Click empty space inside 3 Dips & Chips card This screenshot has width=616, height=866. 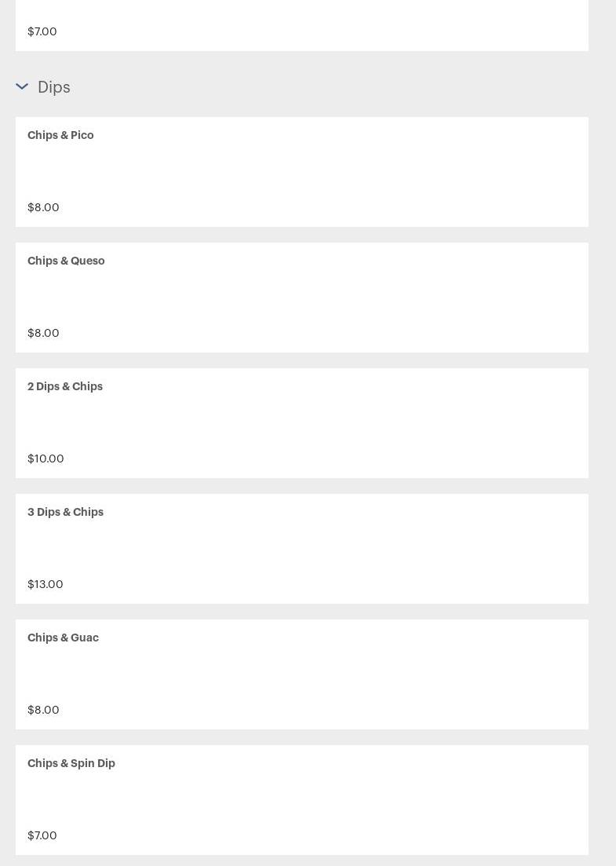pos(353,550)
